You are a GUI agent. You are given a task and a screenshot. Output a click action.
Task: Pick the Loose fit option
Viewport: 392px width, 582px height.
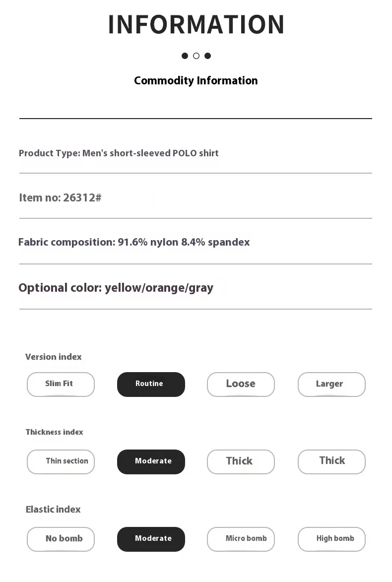241,384
